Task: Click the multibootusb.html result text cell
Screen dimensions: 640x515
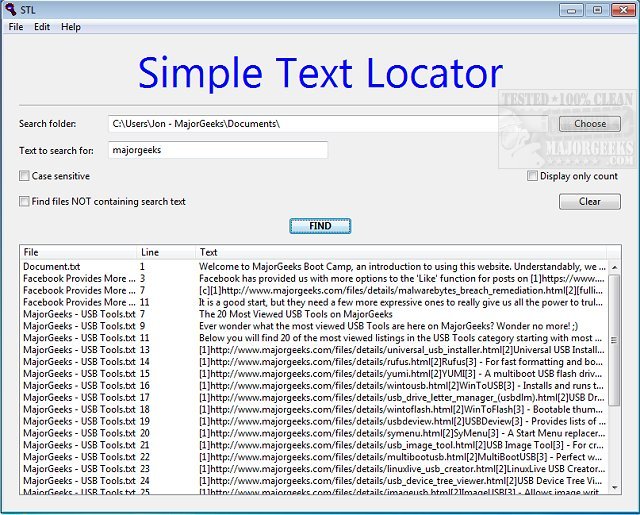Action: tap(400, 457)
